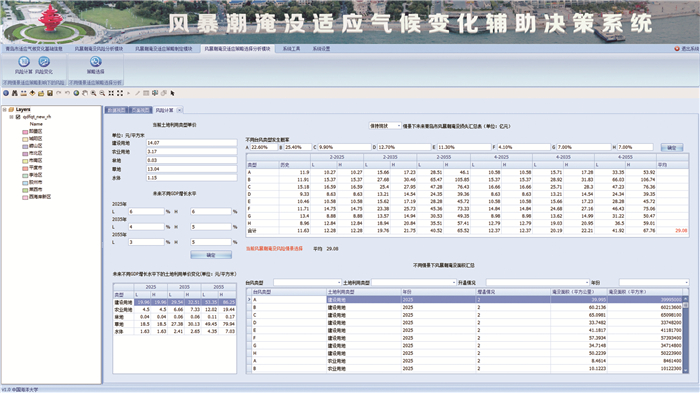Collapse the Layers root tree node
This screenshot has height=393, width=700.
(x=5, y=109)
